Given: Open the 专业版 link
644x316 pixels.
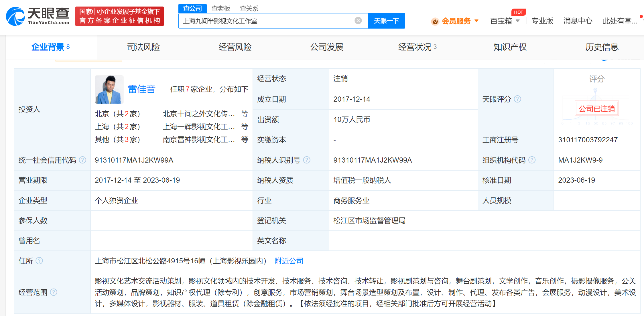Looking at the screenshot, I should click(x=542, y=21).
